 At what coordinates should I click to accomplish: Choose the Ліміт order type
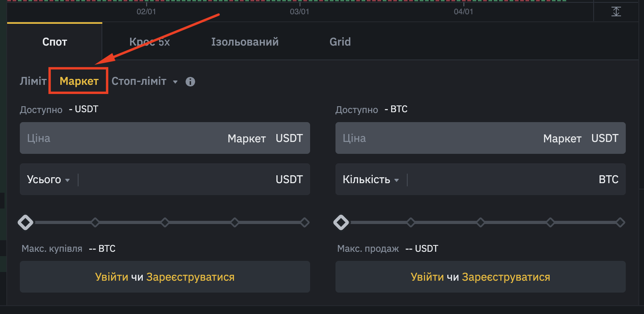[x=33, y=81]
